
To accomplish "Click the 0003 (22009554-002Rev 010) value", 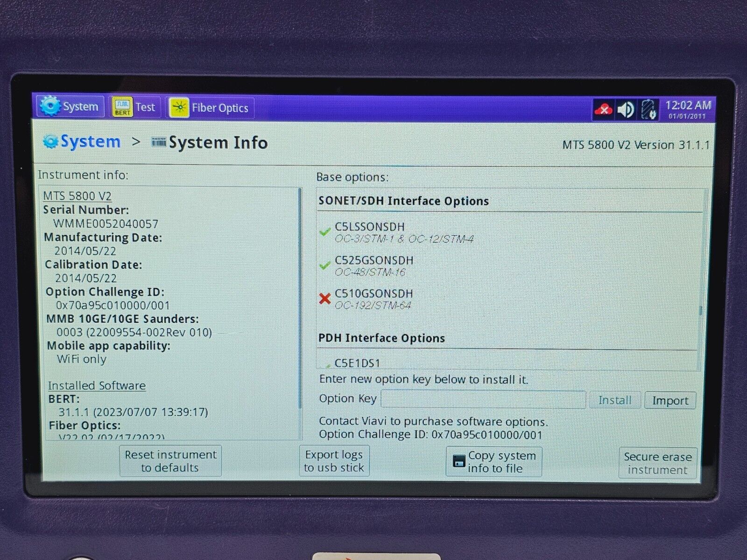I will click(x=134, y=333).
